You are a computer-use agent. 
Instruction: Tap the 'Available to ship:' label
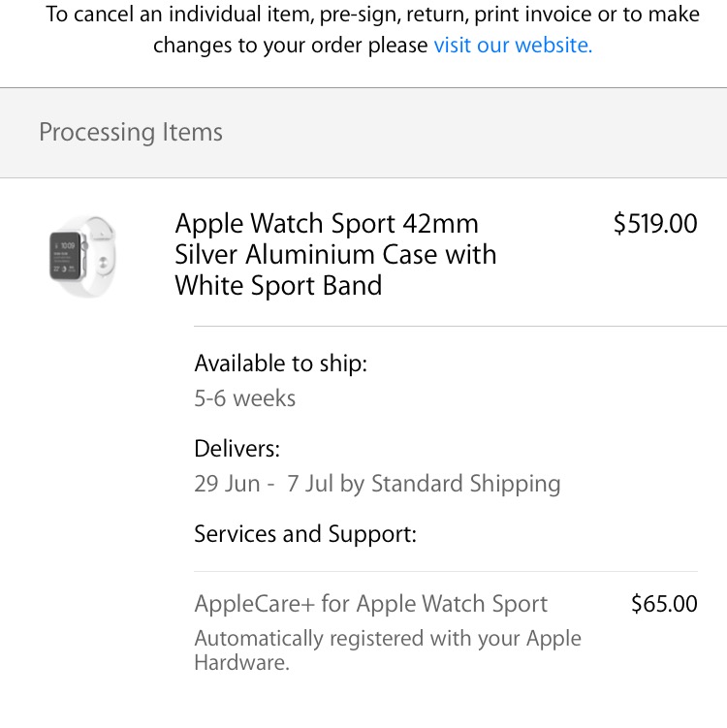(x=280, y=364)
